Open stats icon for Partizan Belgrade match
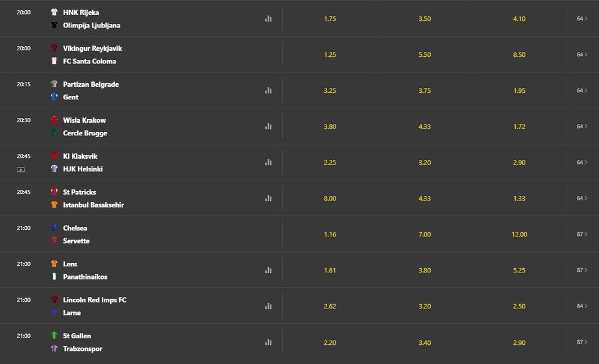The height and width of the screenshot is (364, 599). click(x=268, y=90)
